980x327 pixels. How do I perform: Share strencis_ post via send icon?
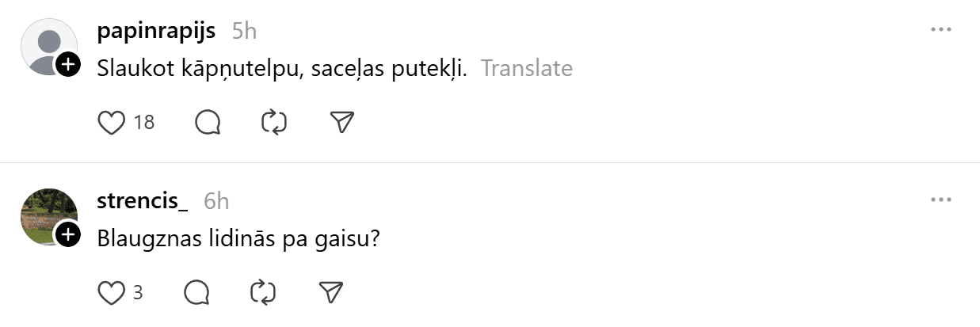[330, 292]
